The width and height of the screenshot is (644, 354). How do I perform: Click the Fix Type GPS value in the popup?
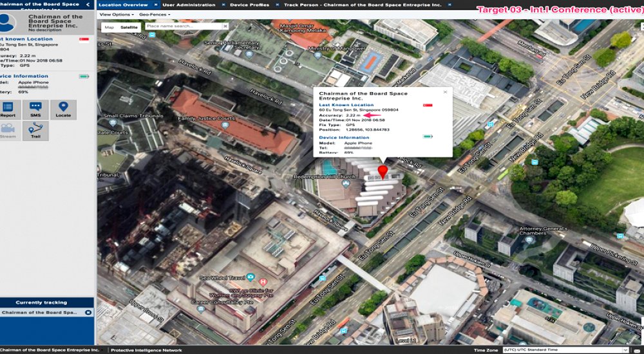coord(350,125)
